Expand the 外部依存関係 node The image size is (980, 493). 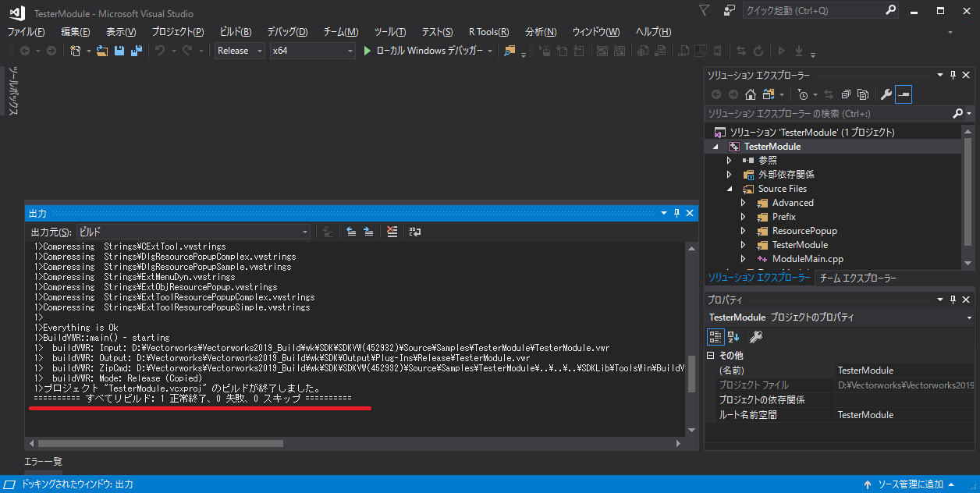pos(729,175)
